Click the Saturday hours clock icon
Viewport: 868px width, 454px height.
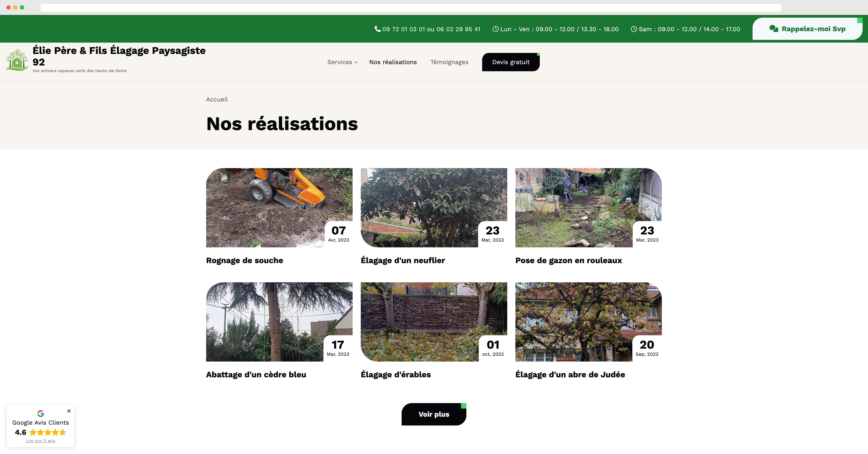[634, 29]
